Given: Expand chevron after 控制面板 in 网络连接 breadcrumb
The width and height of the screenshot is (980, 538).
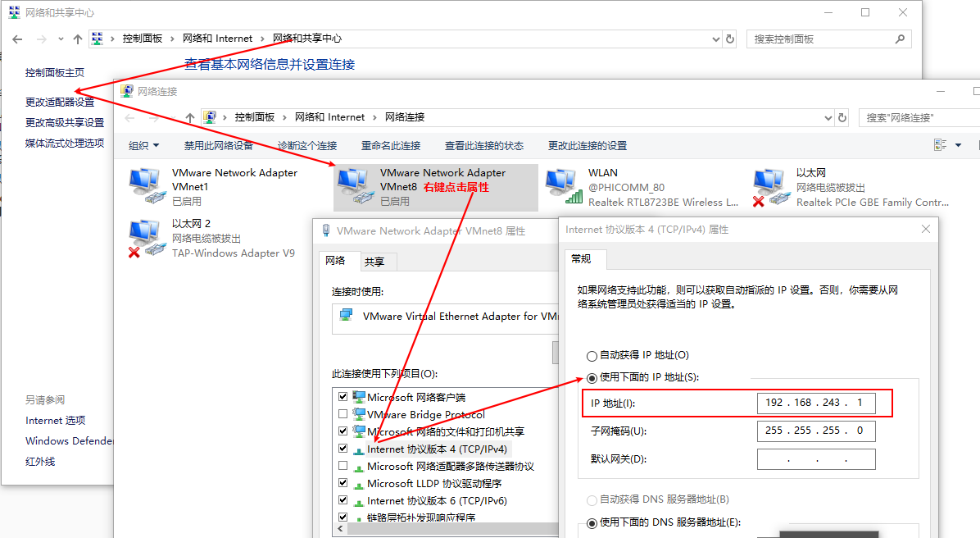Looking at the screenshot, I should (284, 117).
